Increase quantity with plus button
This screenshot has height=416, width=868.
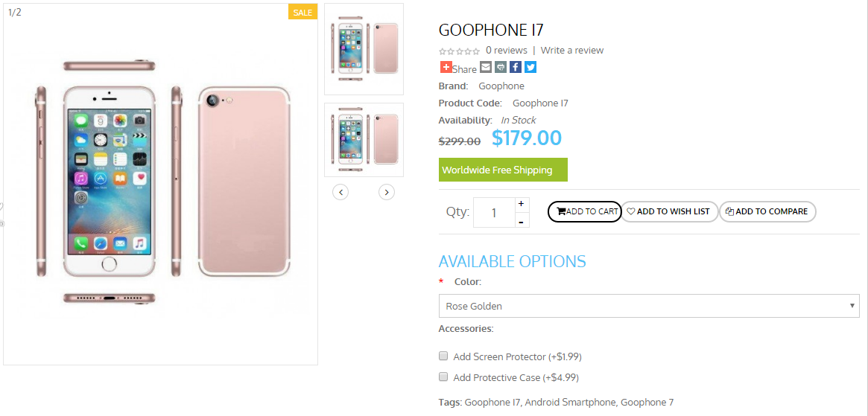coord(521,204)
